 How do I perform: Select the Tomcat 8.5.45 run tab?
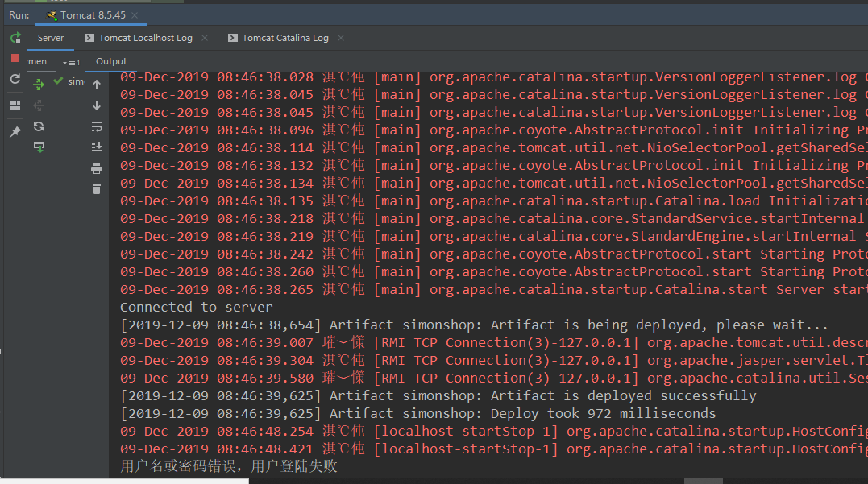coord(93,15)
